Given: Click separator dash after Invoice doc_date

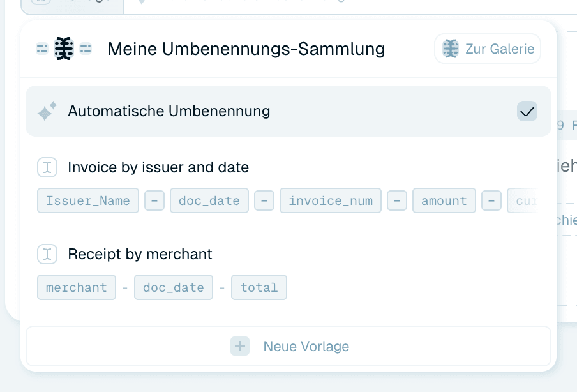Looking at the screenshot, I should pos(264,200).
